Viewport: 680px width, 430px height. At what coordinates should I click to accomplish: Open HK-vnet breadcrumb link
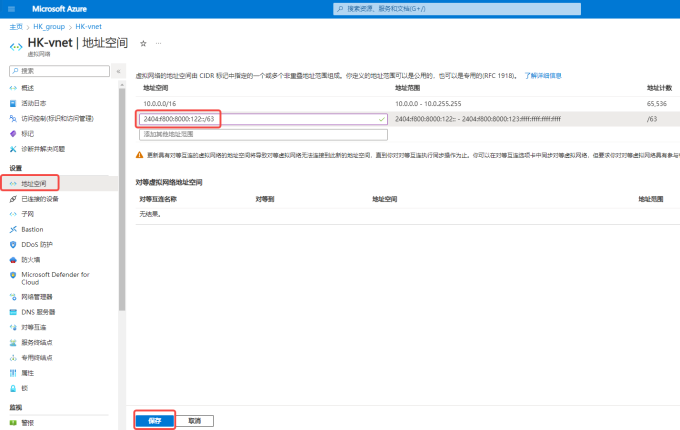pyautogui.click(x=88, y=26)
